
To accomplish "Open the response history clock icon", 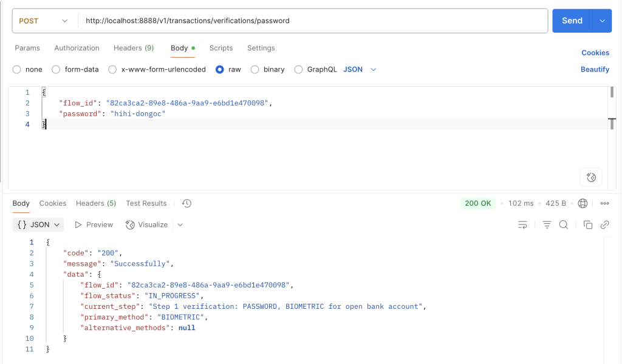I will pos(186,203).
